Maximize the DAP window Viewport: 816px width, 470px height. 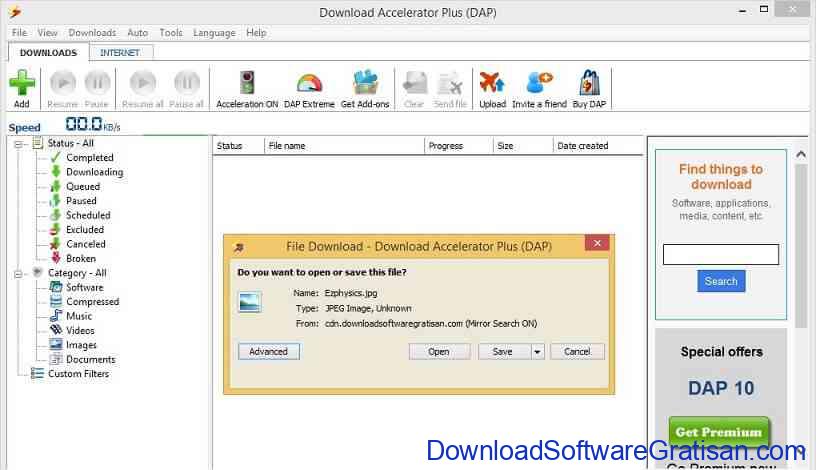coord(764,9)
